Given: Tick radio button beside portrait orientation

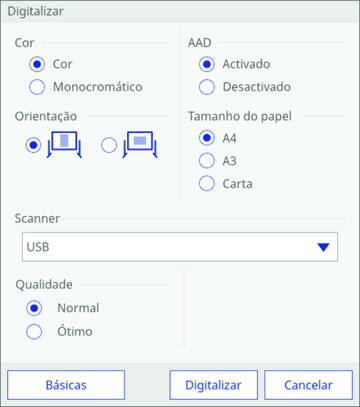Looking at the screenshot, I should click(x=33, y=145).
